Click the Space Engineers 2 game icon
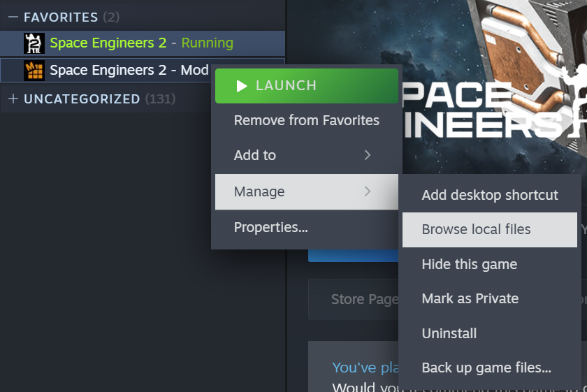 tap(34, 43)
